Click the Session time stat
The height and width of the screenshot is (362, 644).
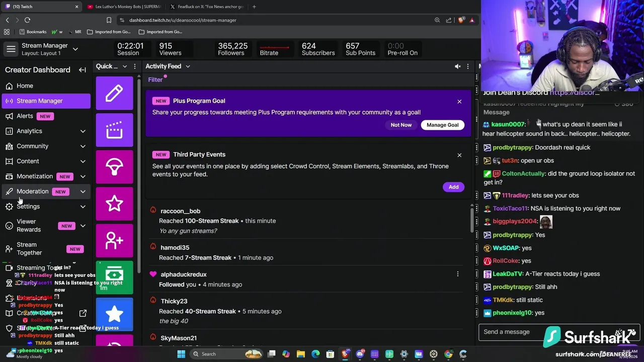point(130,49)
